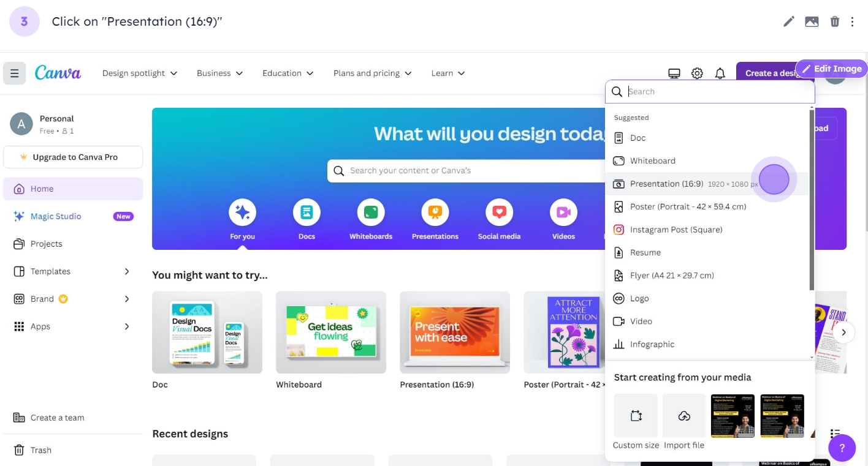Select the Docs category icon
This screenshot has height=466, width=868.
[x=306, y=212]
